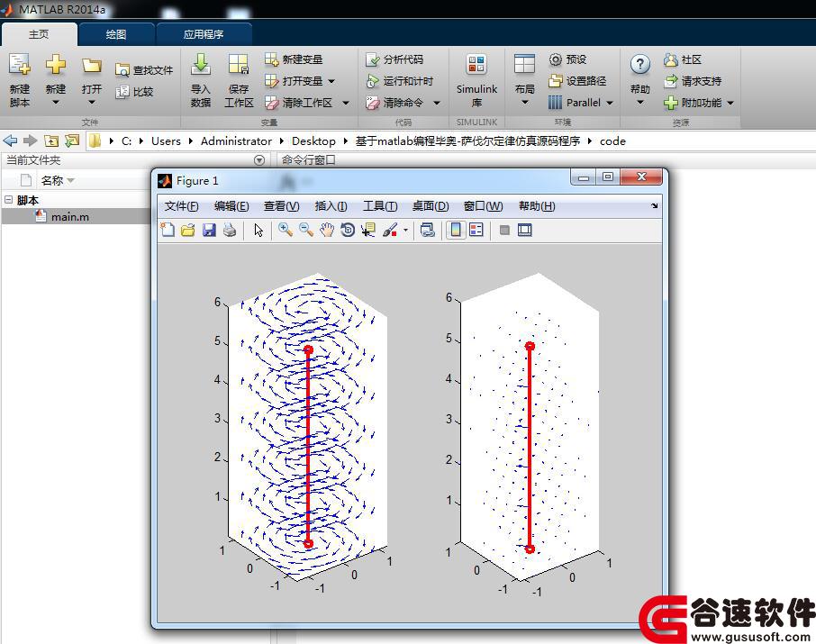Click Analyze Code (分析代码)

[x=394, y=59]
